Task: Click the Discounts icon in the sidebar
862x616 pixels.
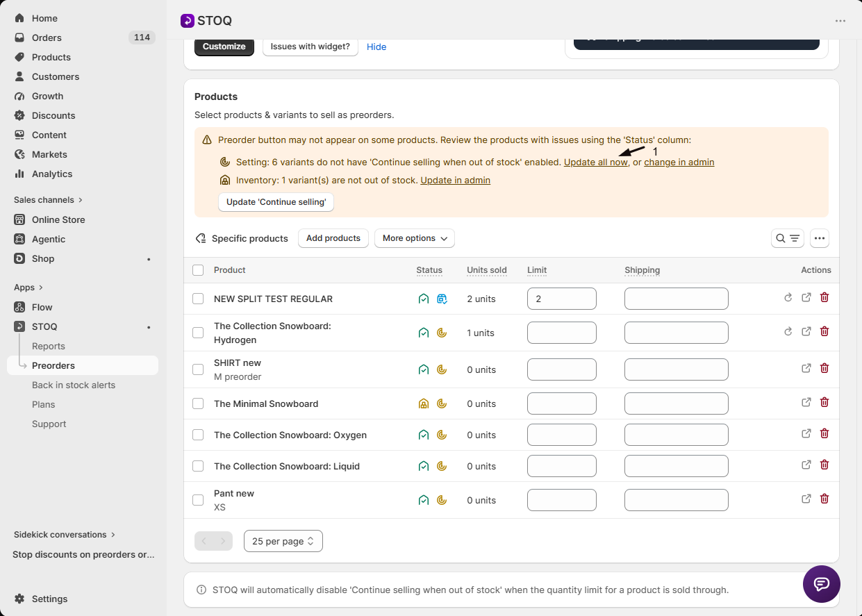Action: [x=19, y=115]
